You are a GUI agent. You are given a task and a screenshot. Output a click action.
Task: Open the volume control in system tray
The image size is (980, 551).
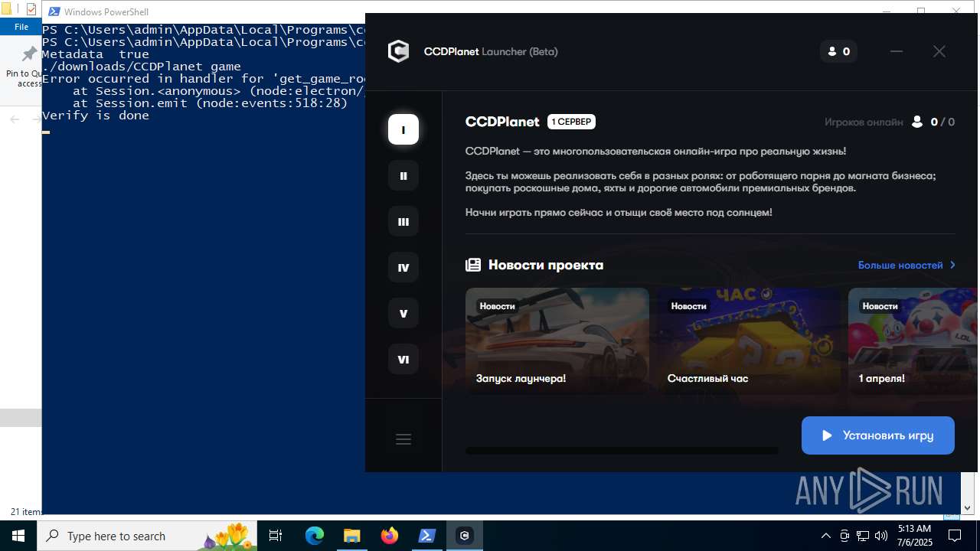pyautogui.click(x=881, y=536)
